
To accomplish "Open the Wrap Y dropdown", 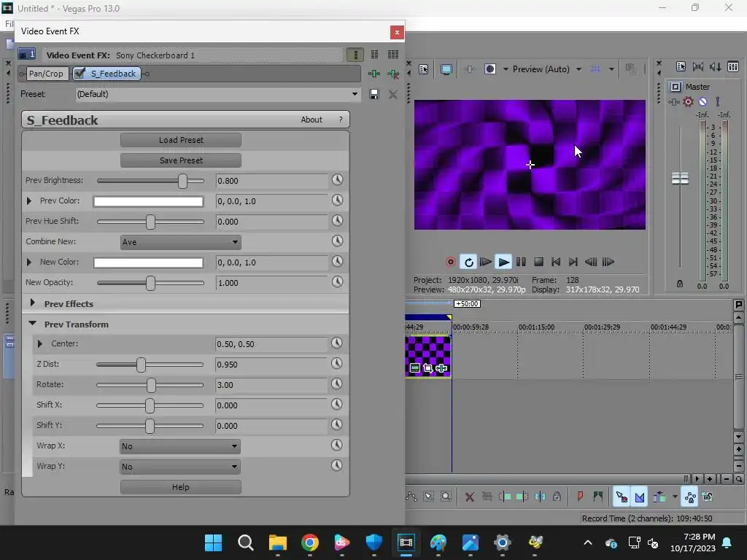I will coord(180,467).
